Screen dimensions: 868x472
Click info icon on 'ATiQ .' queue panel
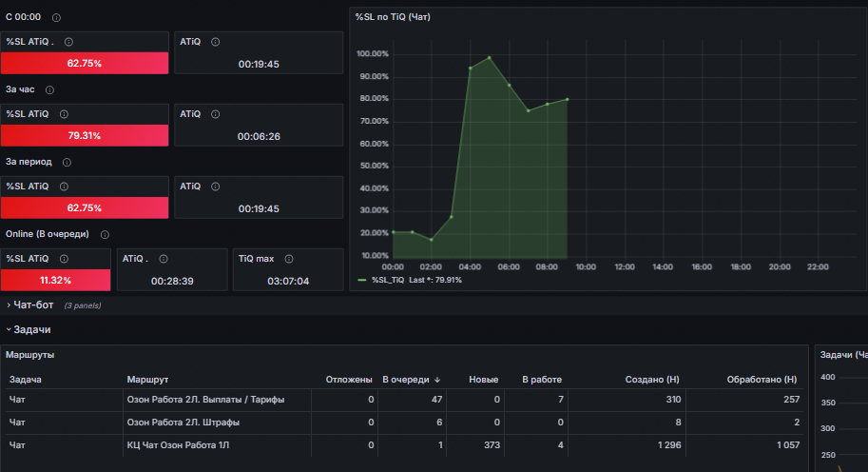(164, 259)
